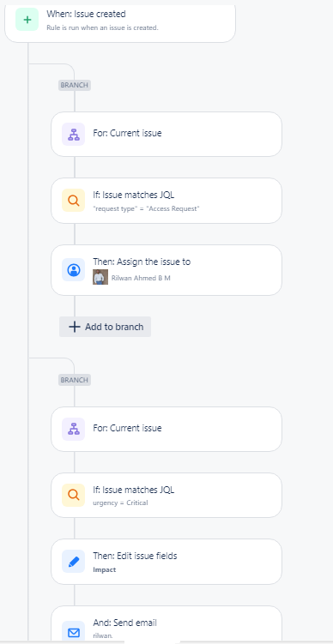Select second 'For: Current issue' branch card
This screenshot has width=333, height=644.
point(166,430)
